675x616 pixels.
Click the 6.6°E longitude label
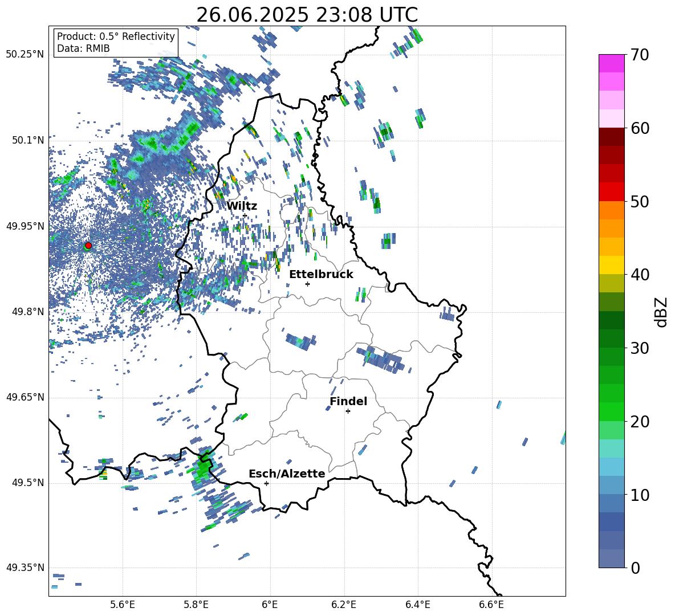click(x=491, y=605)
